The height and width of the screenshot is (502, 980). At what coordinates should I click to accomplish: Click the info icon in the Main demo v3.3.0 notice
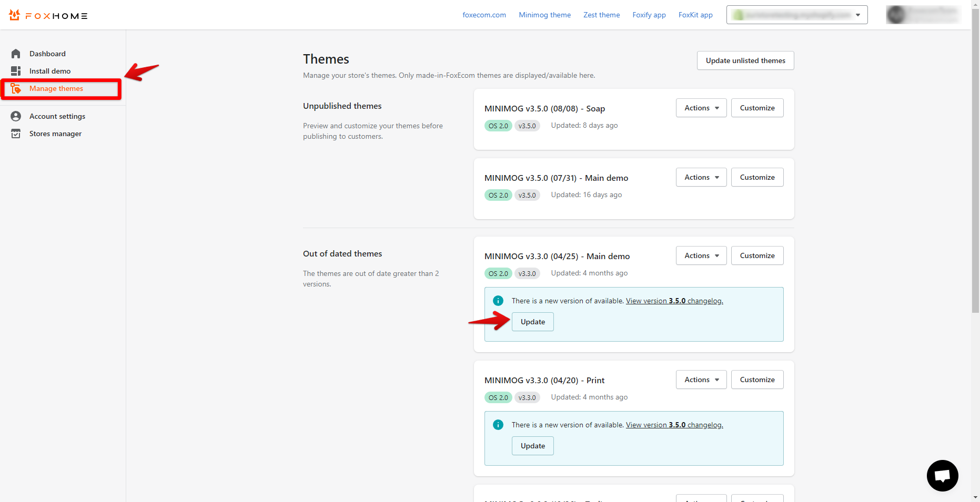(x=498, y=301)
